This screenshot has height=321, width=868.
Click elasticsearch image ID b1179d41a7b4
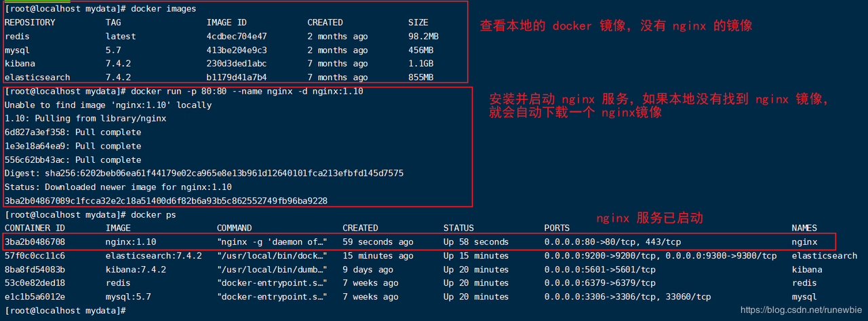click(x=237, y=77)
